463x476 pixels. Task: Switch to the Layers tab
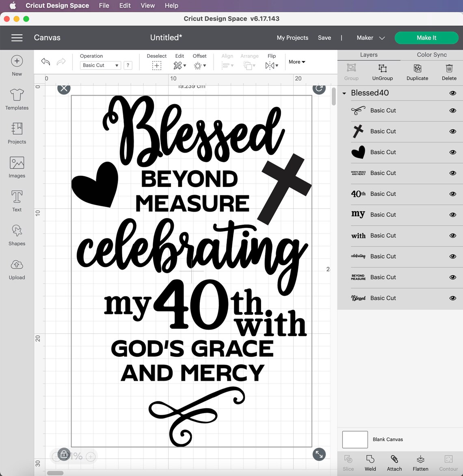coord(369,55)
